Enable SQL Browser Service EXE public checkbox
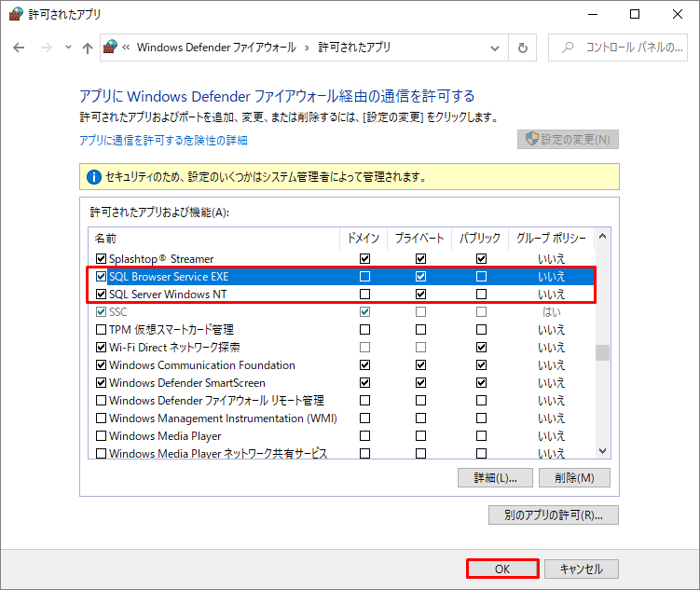The image size is (700, 590). [x=481, y=277]
